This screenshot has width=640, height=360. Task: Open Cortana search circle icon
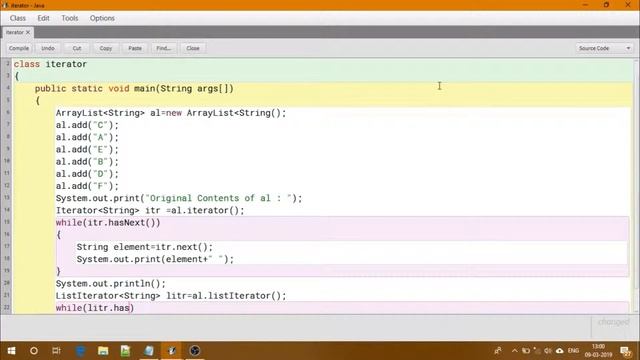point(34,351)
